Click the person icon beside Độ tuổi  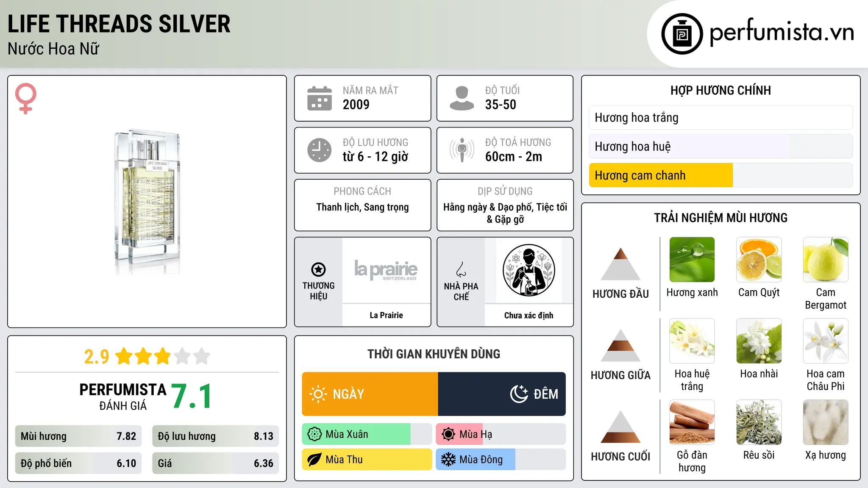(x=462, y=98)
